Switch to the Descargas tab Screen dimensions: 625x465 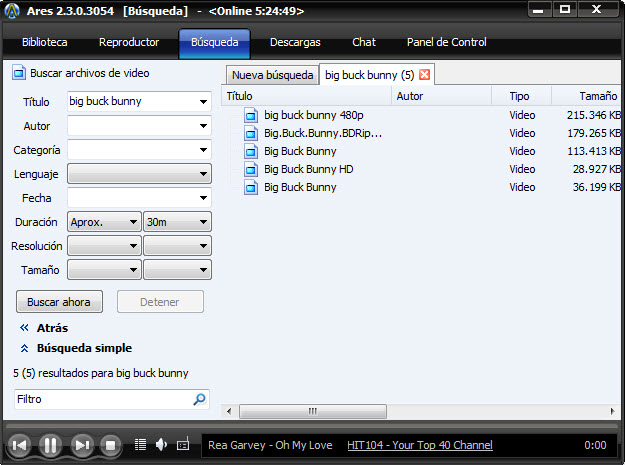click(295, 42)
